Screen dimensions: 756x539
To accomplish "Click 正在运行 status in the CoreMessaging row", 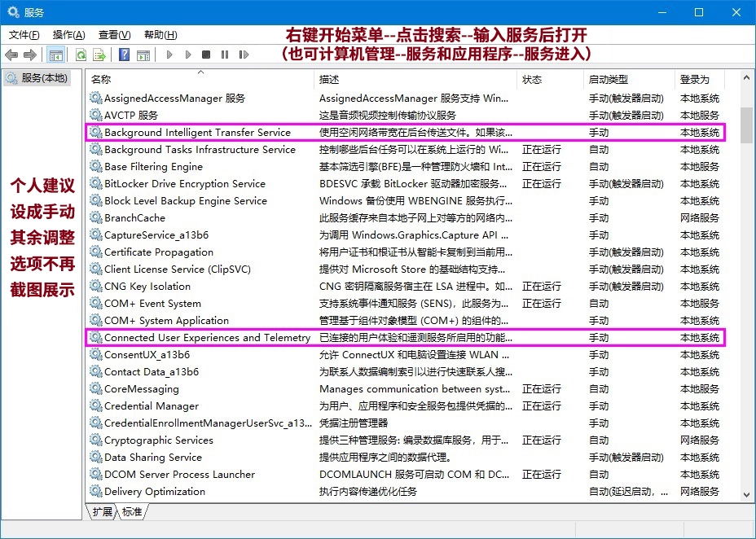I will tap(542, 388).
